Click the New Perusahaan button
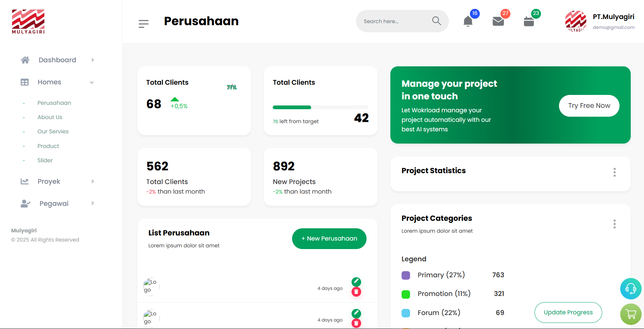This screenshot has width=644, height=329. (x=329, y=238)
